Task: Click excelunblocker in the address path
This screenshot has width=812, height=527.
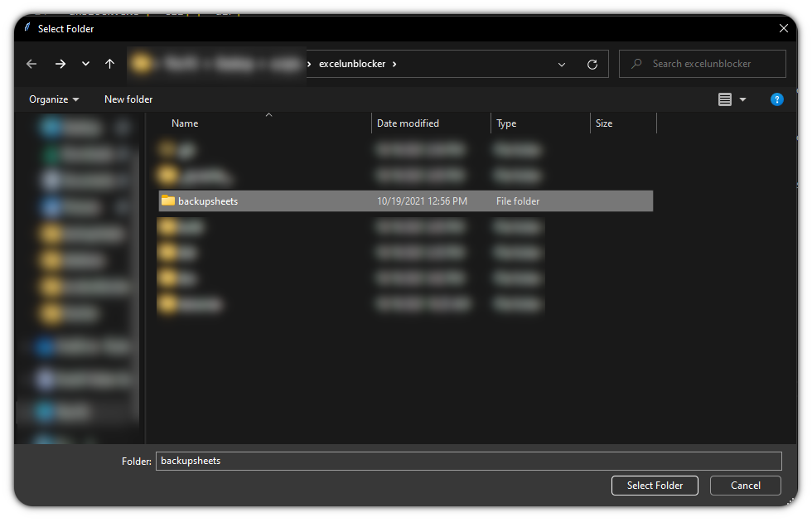Action: [352, 64]
